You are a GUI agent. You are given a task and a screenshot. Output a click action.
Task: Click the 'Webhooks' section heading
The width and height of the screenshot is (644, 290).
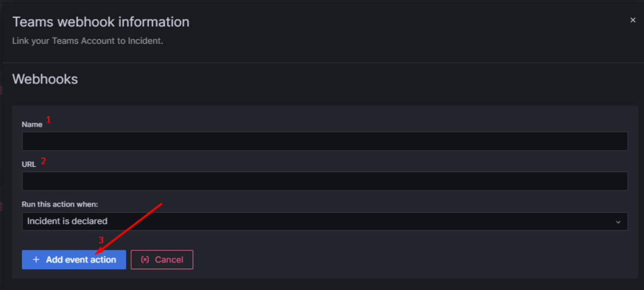pos(45,79)
